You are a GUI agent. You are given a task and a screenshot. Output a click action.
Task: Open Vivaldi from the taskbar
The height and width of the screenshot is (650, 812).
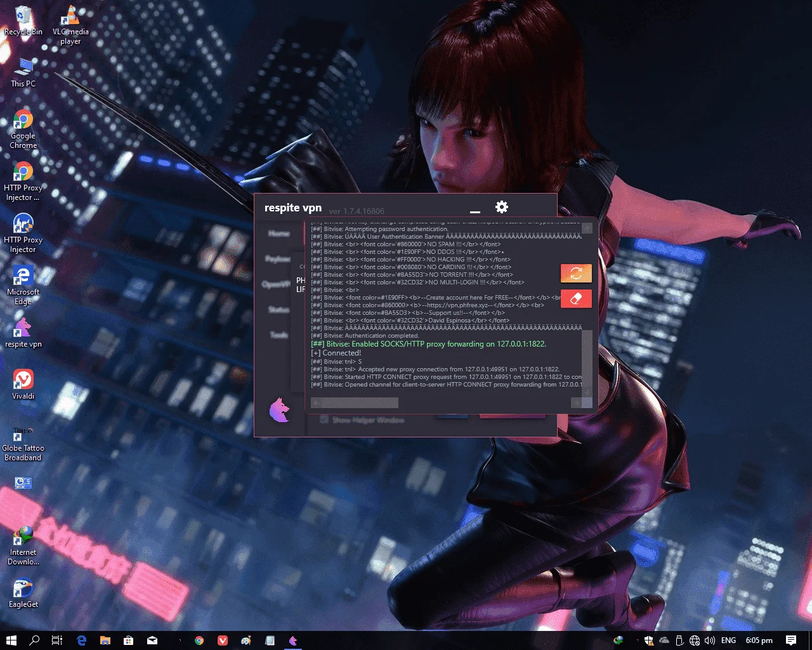[x=223, y=640]
